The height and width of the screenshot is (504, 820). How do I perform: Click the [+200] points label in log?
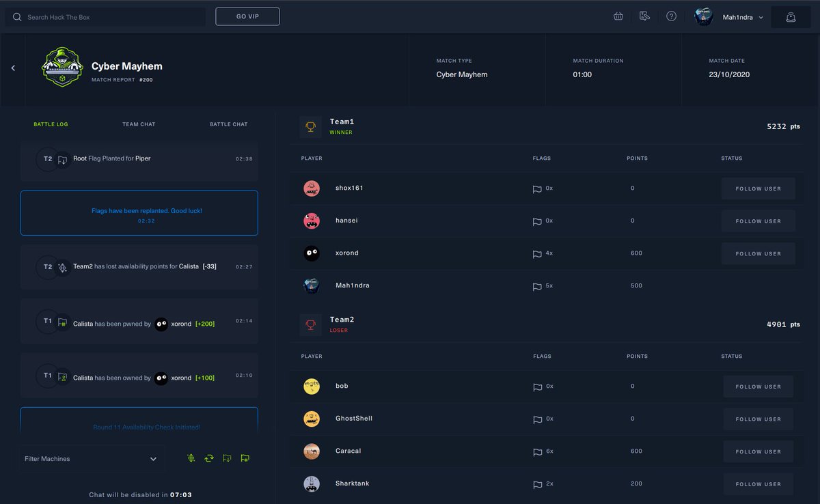[x=205, y=324]
